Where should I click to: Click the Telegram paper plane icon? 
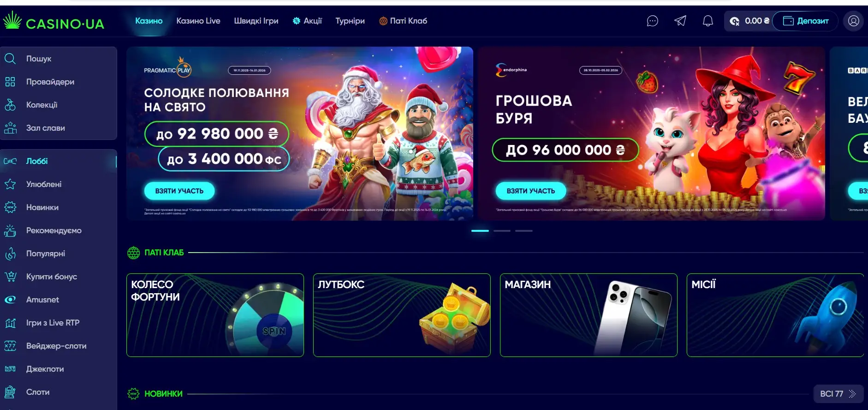pos(680,21)
